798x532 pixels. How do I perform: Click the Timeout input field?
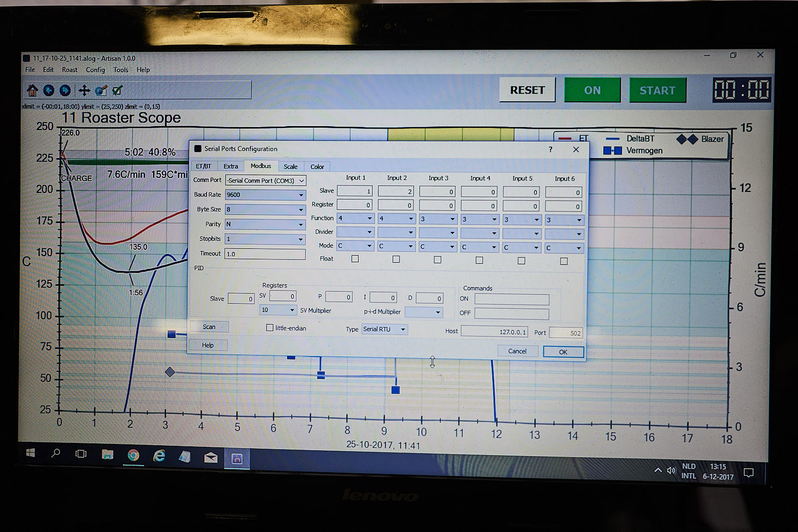[265, 254]
